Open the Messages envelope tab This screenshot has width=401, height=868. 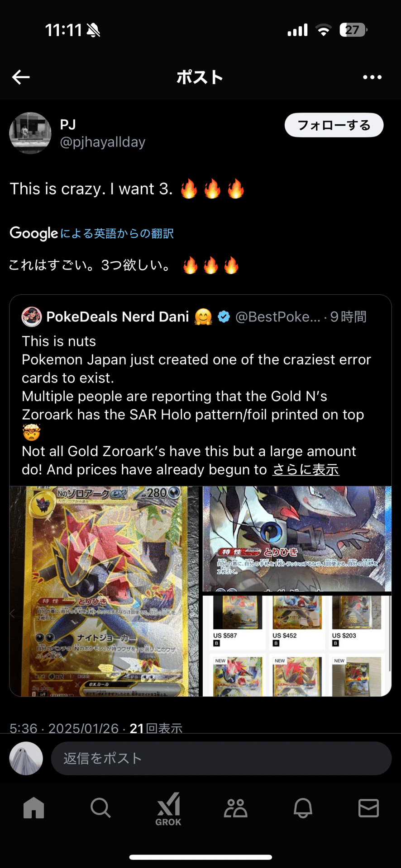(x=368, y=807)
